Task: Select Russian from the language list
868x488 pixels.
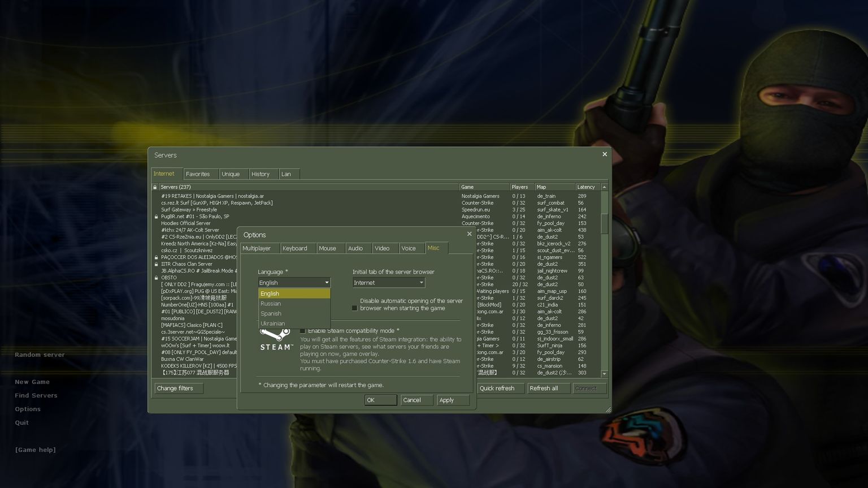Action: pos(271,303)
